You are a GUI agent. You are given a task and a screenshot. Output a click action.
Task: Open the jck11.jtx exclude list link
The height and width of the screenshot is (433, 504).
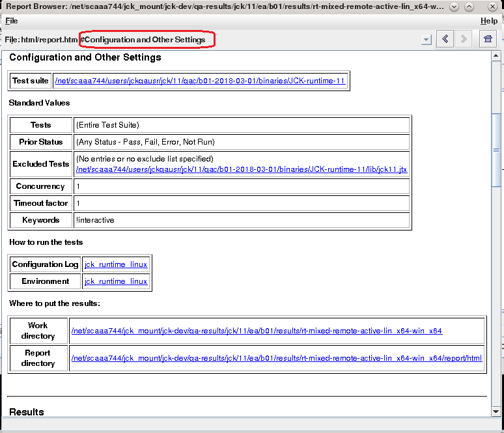(242, 169)
